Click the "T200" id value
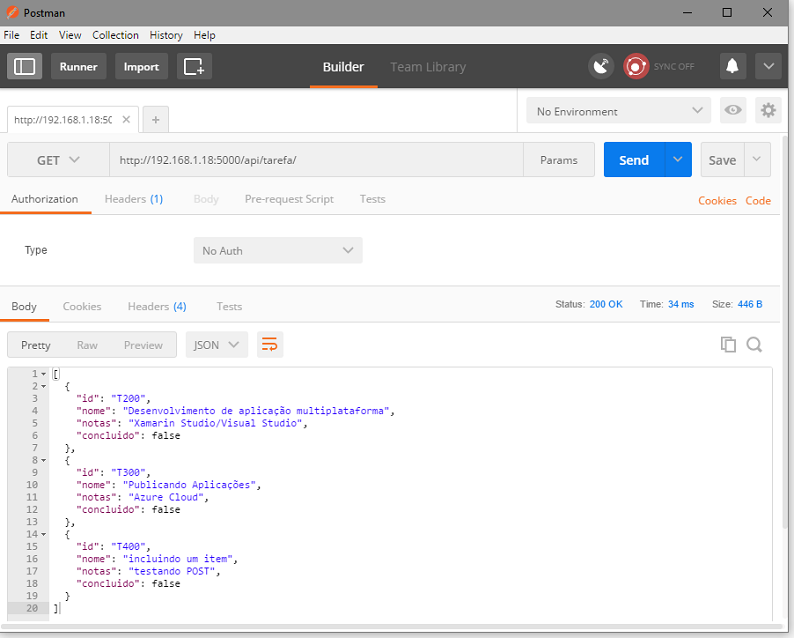 (128, 398)
